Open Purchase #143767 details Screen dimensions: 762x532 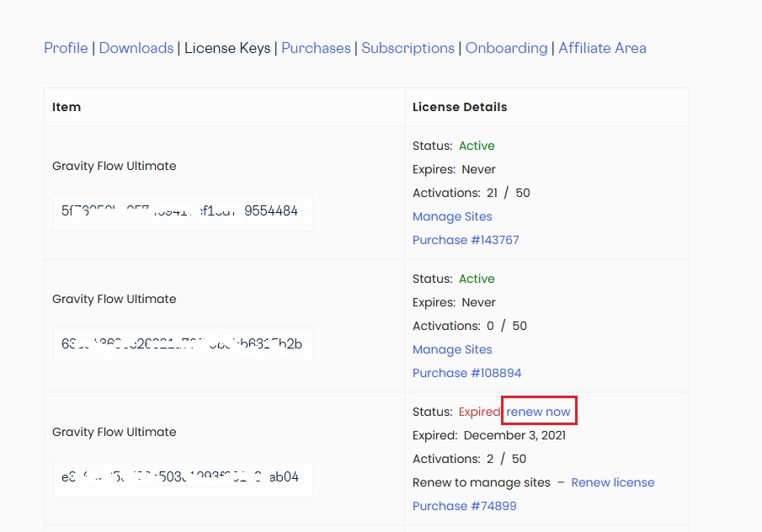coord(466,240)
